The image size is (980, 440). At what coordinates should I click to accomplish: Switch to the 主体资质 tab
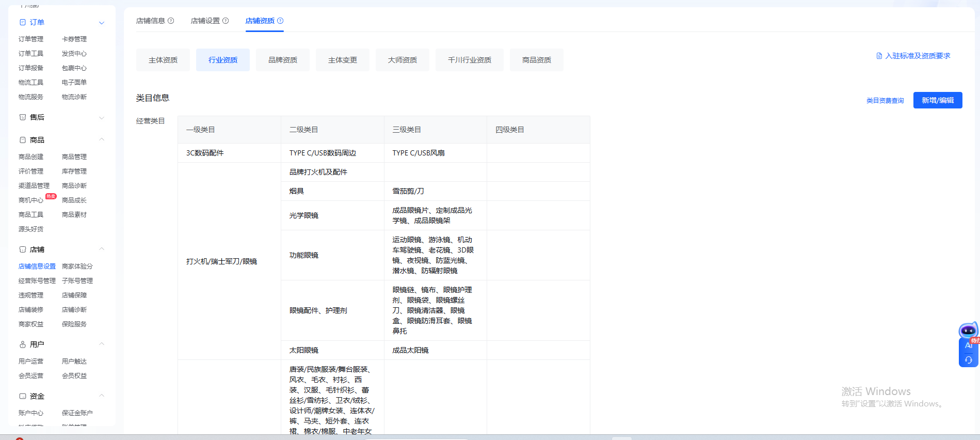pyautogui.click(x=163, y=60)
